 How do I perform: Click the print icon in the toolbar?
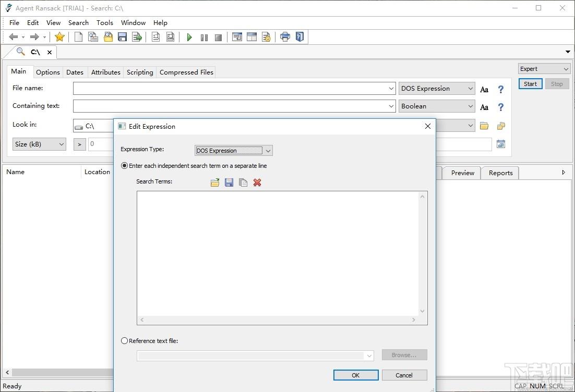coord(285,36)
